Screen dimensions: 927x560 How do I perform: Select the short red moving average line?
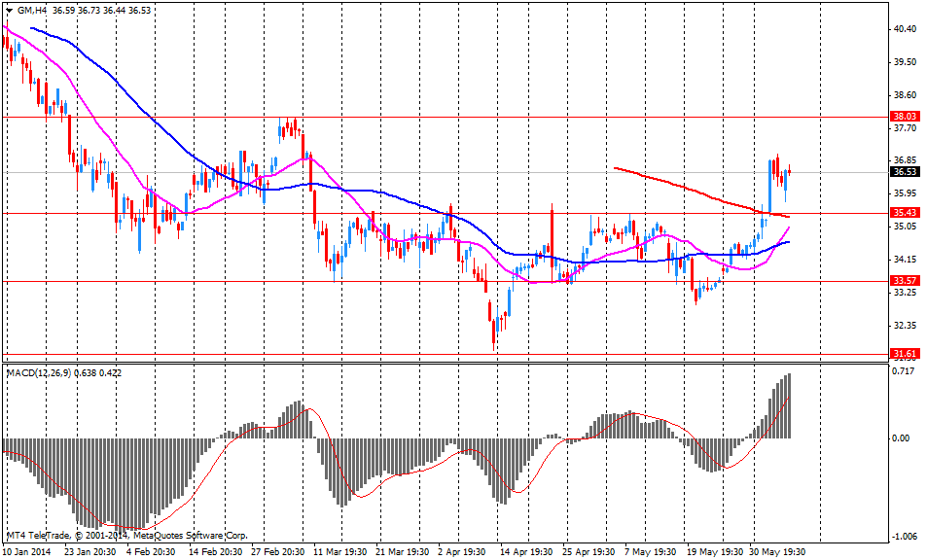pyautogui.click(x=681, y=184)
